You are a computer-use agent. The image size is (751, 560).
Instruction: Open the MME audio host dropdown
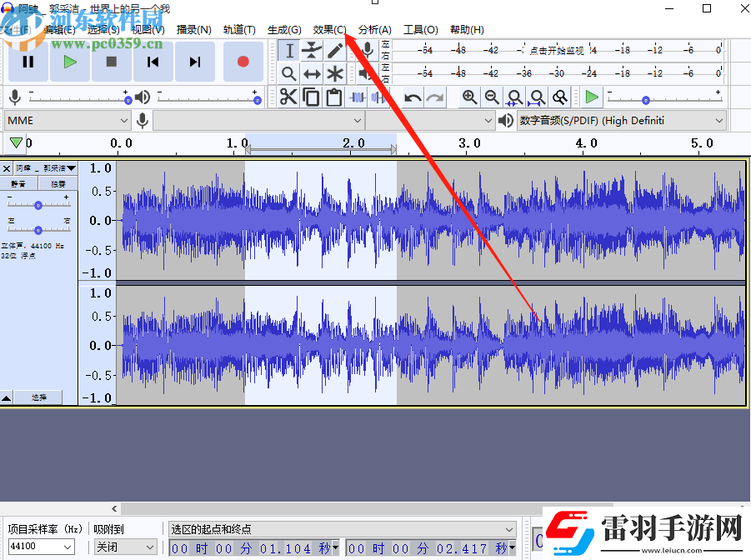pos(68,121)
